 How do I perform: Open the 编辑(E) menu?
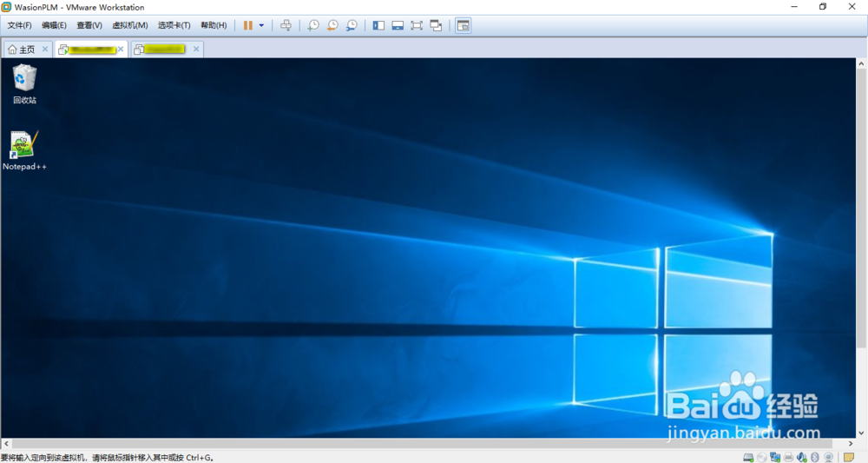[x=54, y=25]
